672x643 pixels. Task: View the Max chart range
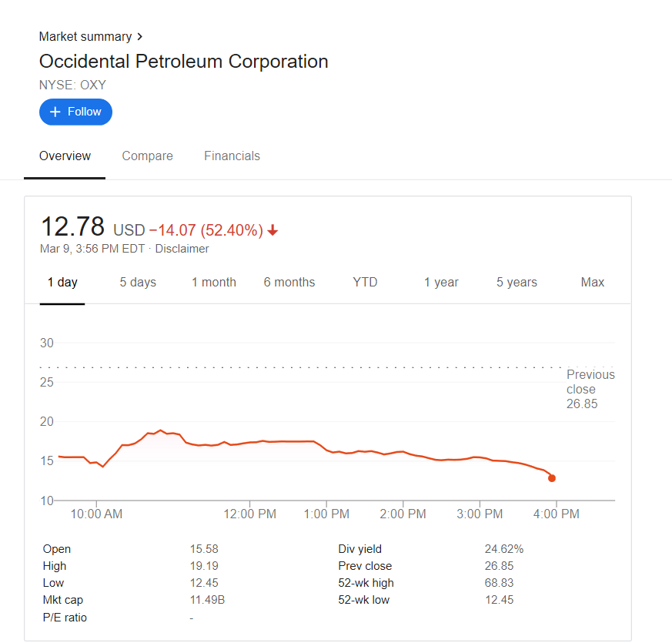[x=593, y=282]
